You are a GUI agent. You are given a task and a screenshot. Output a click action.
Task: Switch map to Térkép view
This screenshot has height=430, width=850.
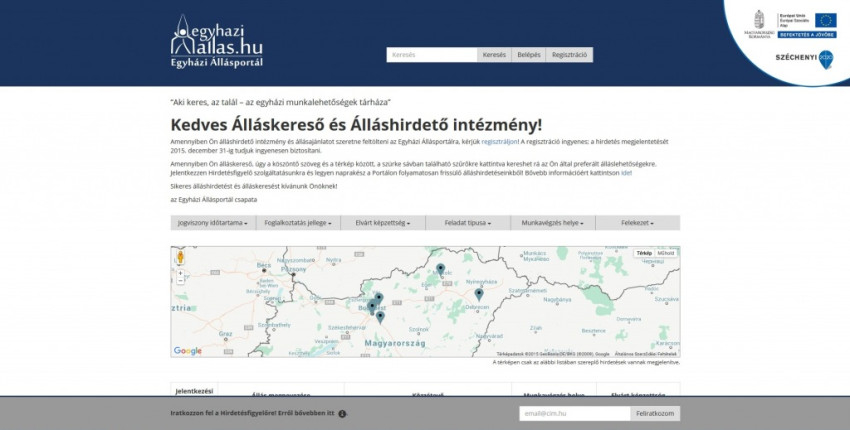pyautogui.click(x=644, y=254)
